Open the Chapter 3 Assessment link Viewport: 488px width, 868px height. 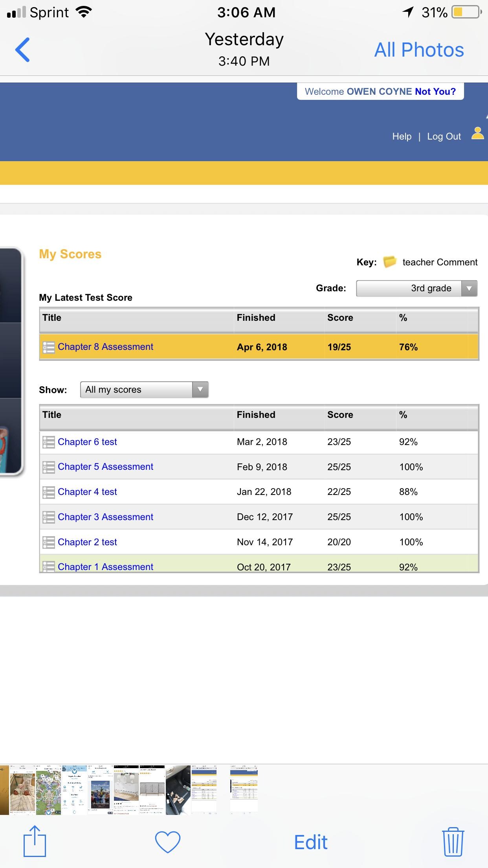coord(105,517)
